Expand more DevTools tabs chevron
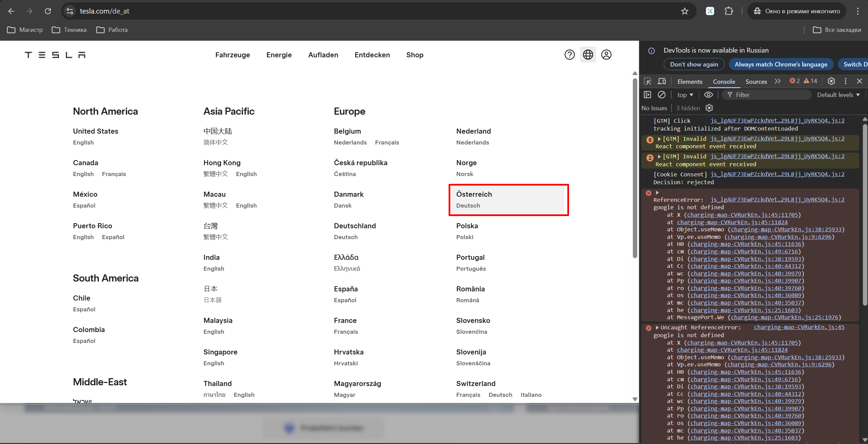868x444 pixels. click(777, 81)
